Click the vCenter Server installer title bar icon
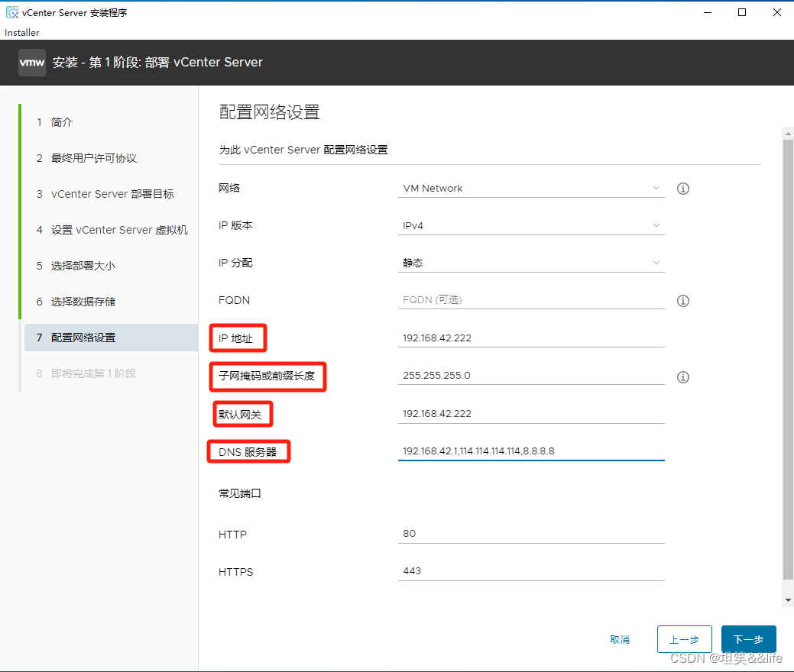 click(11, 12)
